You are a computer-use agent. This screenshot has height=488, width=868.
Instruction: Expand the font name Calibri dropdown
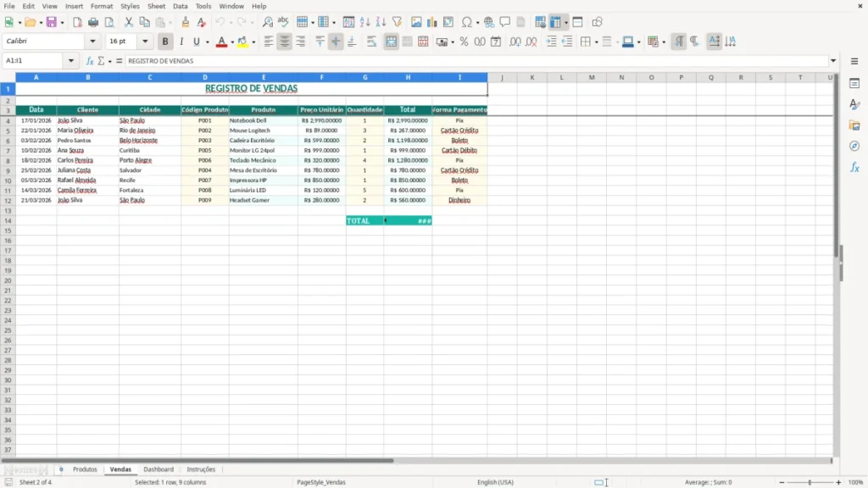(x=92, y=41)
